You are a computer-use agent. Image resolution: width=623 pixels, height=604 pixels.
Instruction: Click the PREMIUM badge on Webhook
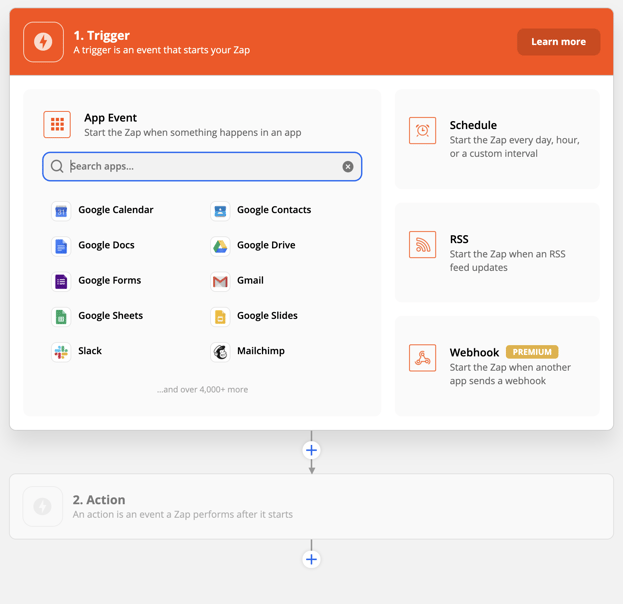(532, 352)
